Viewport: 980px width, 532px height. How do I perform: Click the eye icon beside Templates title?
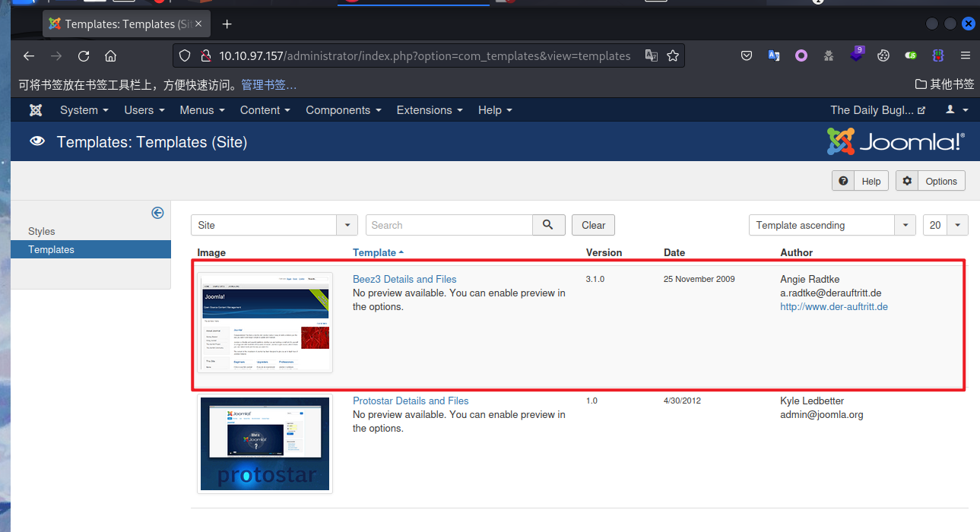pyautogui.click(x=37, y=141)
